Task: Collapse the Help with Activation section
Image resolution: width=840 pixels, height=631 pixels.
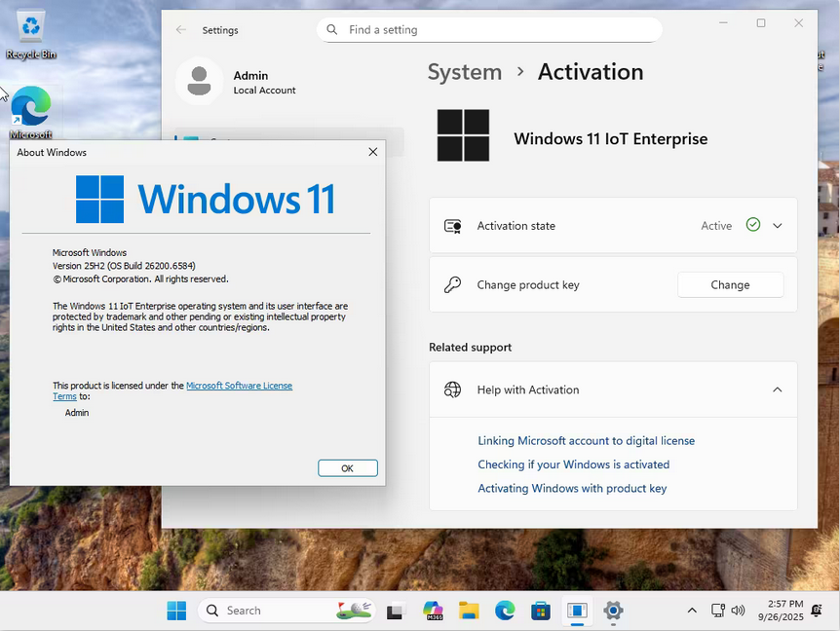Action: point(777,390)
